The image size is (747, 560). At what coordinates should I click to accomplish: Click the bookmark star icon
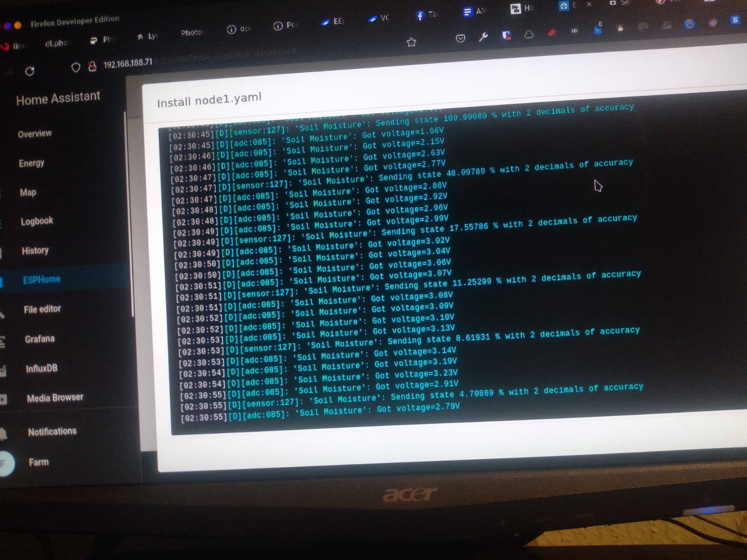[x=411, y=42]
